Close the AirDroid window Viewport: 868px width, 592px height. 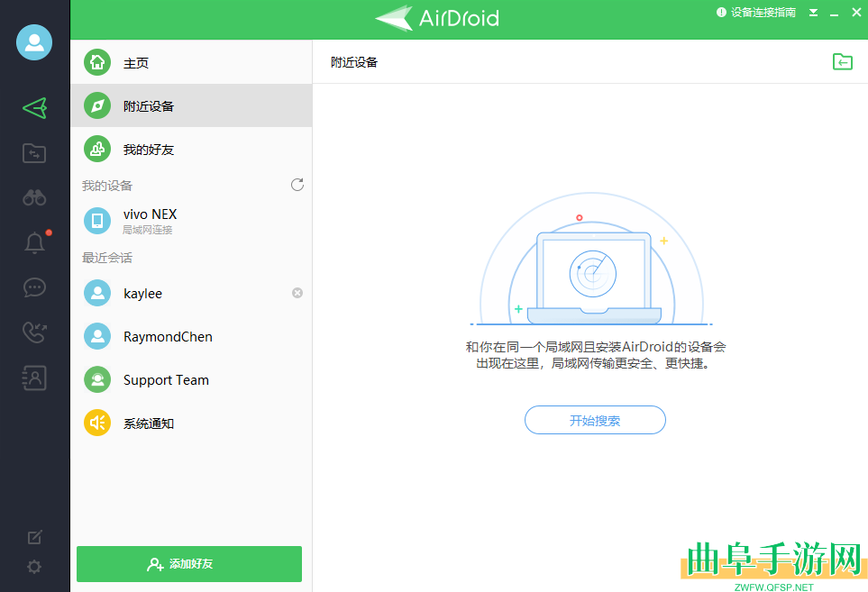pos(855,13)
